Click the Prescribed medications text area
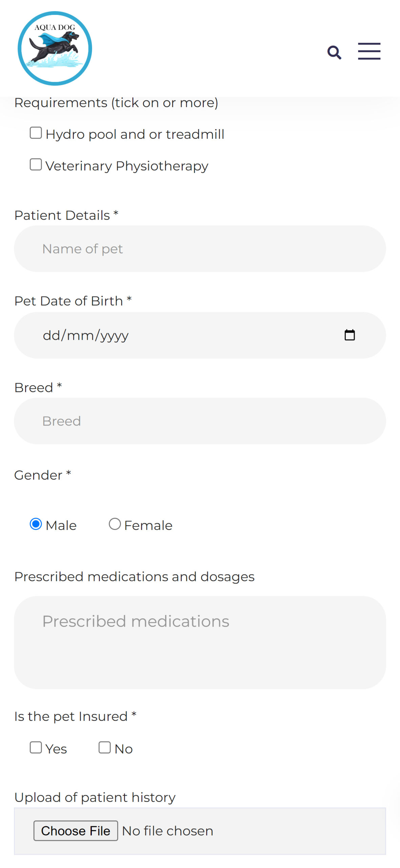This screenshot has height=868, width=400. pos(200,642)
